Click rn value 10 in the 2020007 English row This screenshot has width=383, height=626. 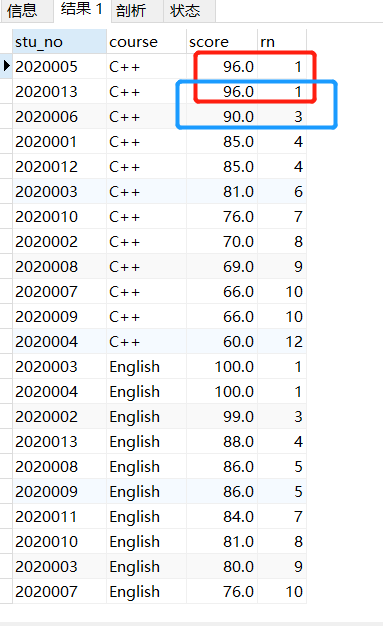282,592
